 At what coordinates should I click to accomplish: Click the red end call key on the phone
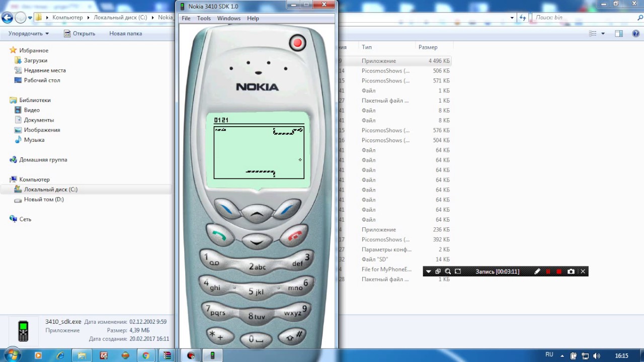click(295, 235)
